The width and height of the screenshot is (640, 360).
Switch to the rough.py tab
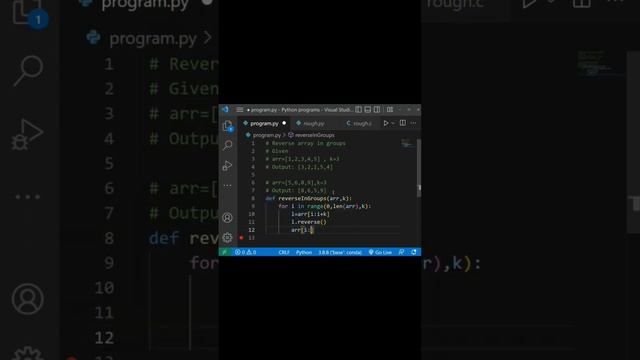coord(313,123)
